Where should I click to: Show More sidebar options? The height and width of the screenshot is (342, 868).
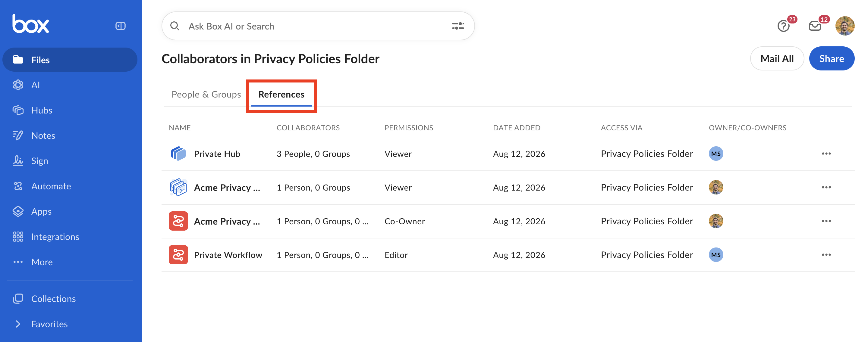pyautogui.click(x=70, y=262)
